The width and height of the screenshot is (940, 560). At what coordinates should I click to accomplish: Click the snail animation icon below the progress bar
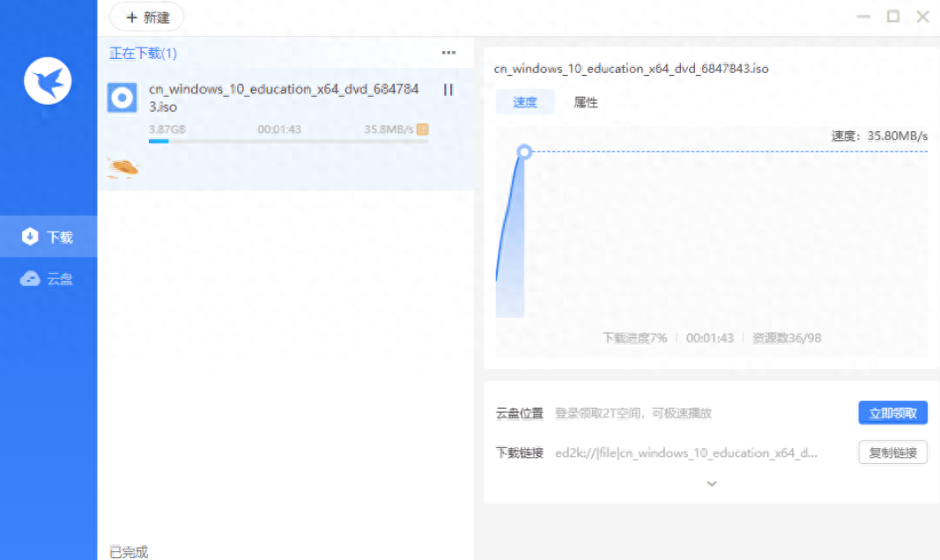point(122,166)
